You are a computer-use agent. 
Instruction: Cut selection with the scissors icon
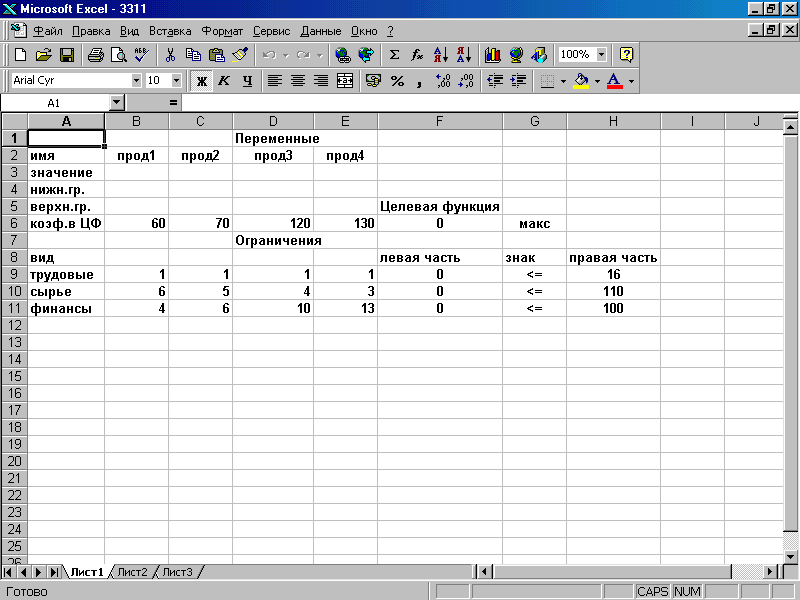(170, 55)
